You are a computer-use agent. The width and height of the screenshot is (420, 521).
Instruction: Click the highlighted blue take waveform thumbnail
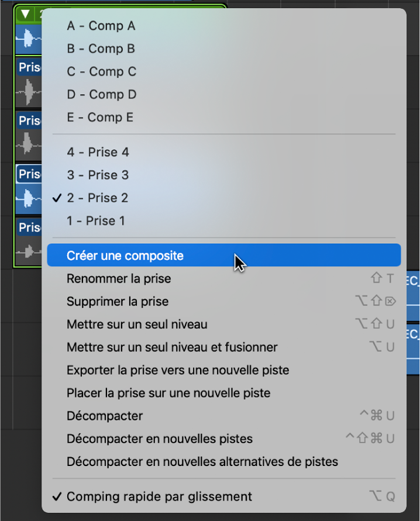coord(28,39)
